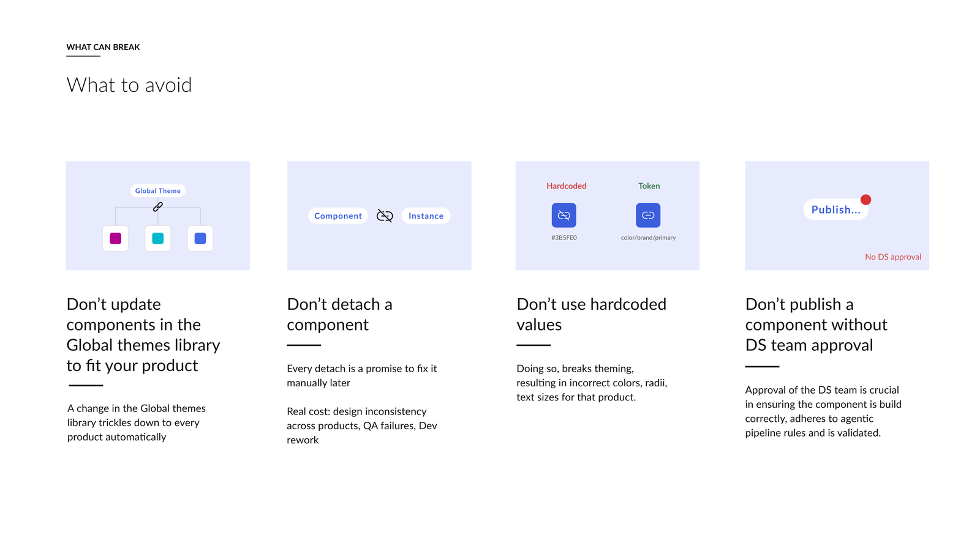Click the Instance pill
This screenshot has height=551, width=980.
(x=426, y=216)
